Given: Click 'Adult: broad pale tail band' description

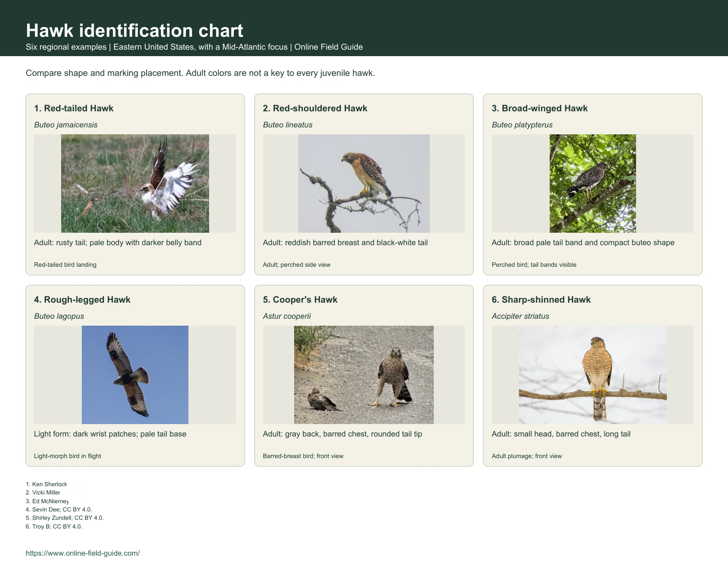Looking at the screenshot, I should pos(583,242).
